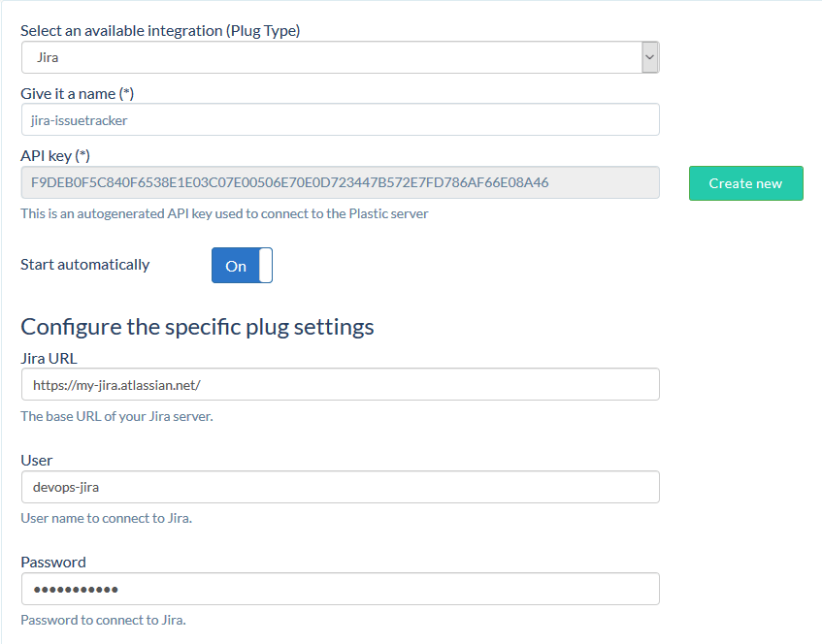The image size is (822, 644).
Task: Toggle Start automatically off
Action: coord(241,265)
